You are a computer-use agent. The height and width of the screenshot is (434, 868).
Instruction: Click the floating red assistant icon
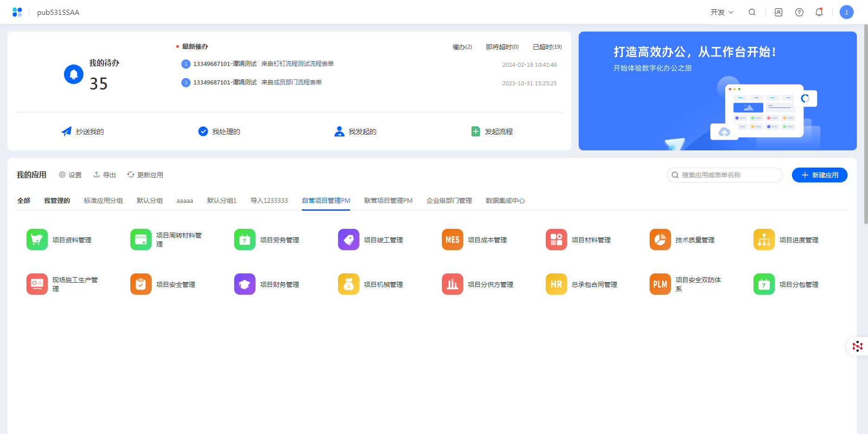click(x=857, y=346)
